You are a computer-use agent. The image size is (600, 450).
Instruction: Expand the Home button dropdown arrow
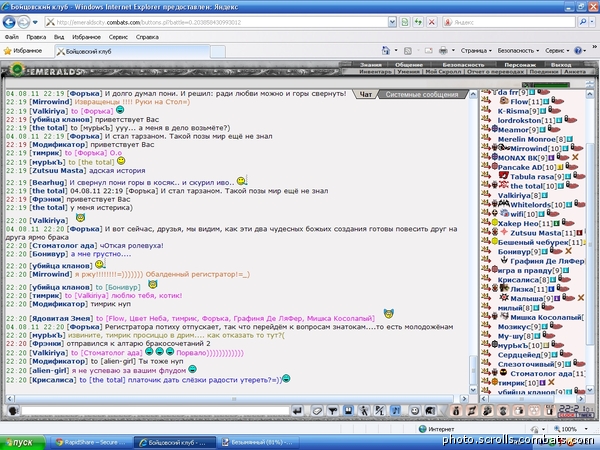[x=396, y=51]
